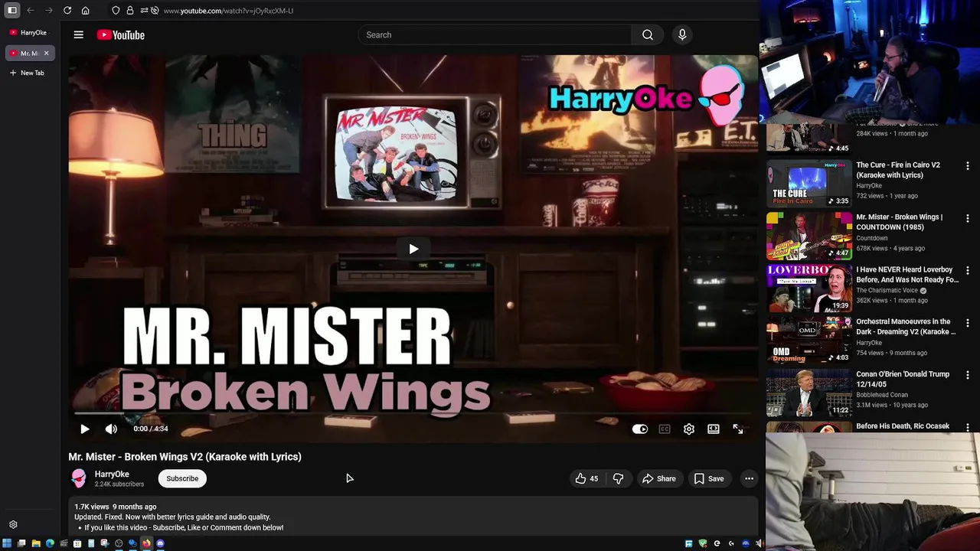Click the blocked-autoplay icon in the address bar
980x551 pixels.
pos(155,11)
